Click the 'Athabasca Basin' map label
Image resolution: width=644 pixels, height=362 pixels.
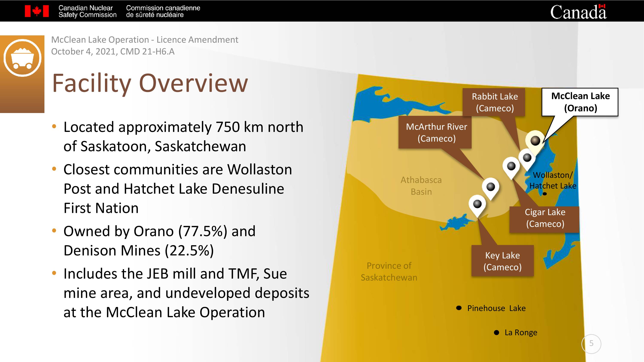click(421, 186)
